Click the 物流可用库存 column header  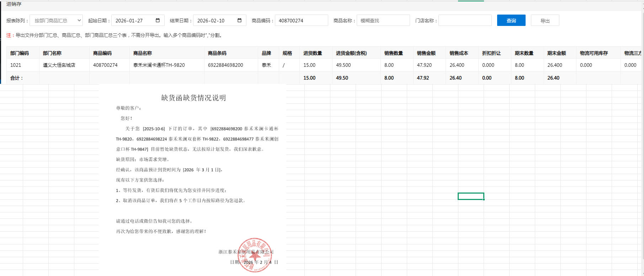tap(594, 53)
